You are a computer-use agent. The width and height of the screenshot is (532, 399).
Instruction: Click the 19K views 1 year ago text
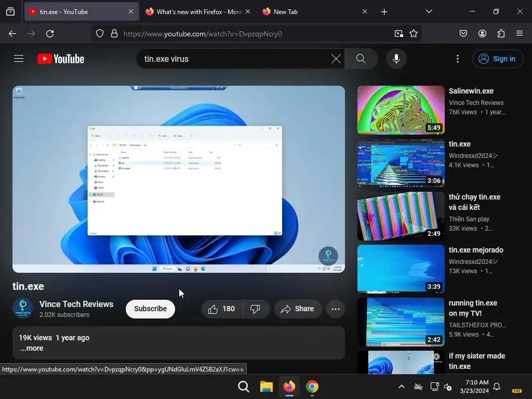54,338
